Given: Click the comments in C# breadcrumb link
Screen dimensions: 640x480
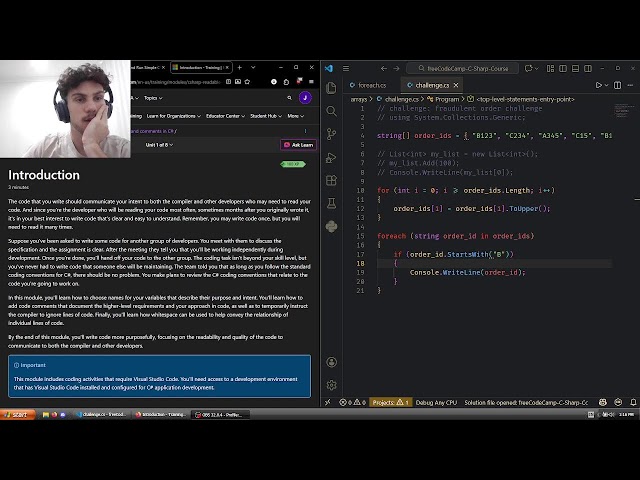Looking at the screenshot, I should pos(154,131).
